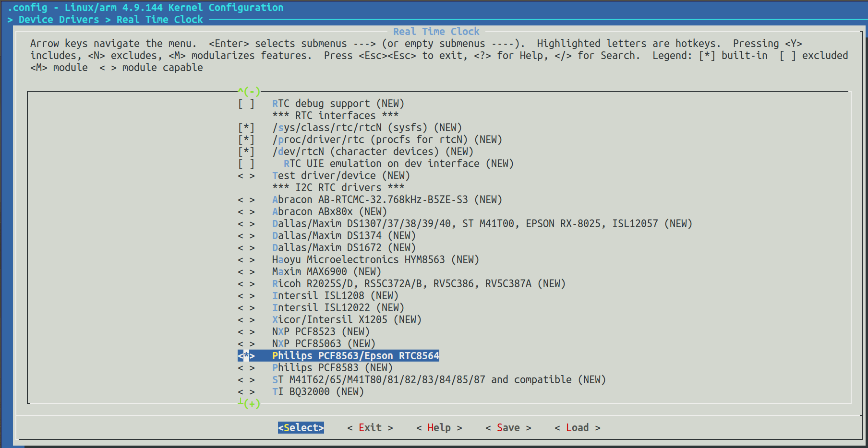Image resolution: width=868 pixels, height=448 pixels.
Task: Select the Ricoh R2025S/D, RS5C372A/B entry
Action: [x=419, y=284]
